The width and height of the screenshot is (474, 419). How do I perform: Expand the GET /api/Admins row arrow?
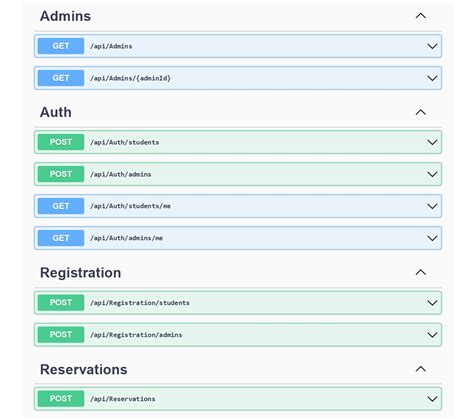tap(432, 46)
